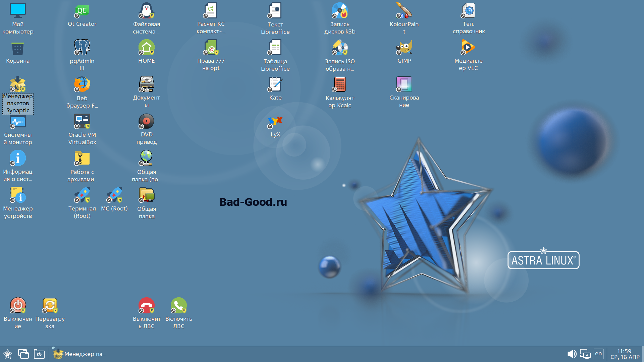Viewport: 644px width, 362px height.
Task: Open the Мой компьютер desktop icon
Action: (x=18, y=11)
